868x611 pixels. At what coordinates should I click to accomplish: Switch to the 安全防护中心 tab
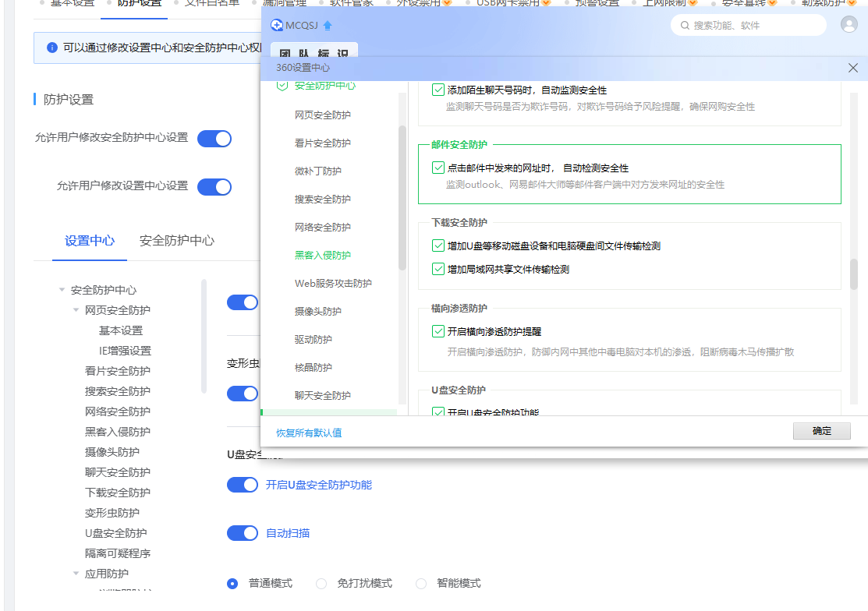[176, 241]
